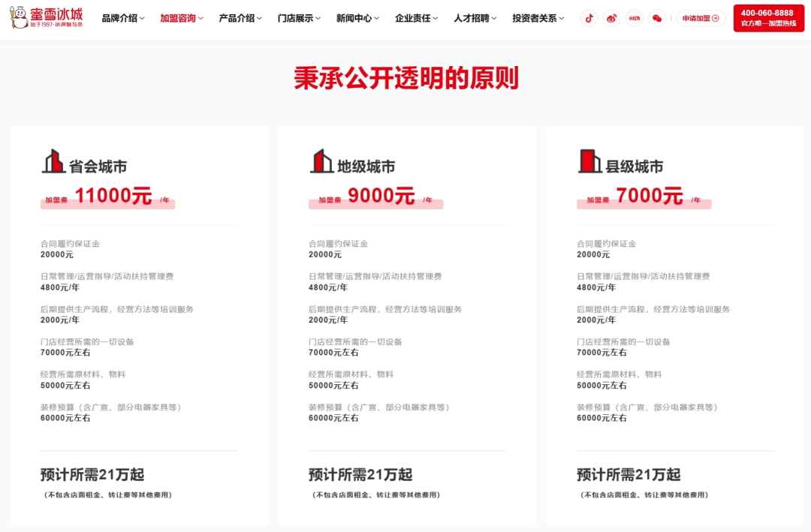Click 4800元/年 in the 地级城市 card
The height and width of the screenshot is (532, 811).
328,287
